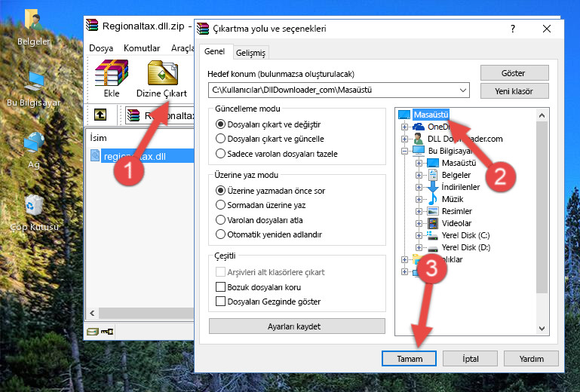Image resolution: width=580 pixels, height=392 pixels.
Task: Click the İndirilenler folder download icon
Action: click(433, 187)
